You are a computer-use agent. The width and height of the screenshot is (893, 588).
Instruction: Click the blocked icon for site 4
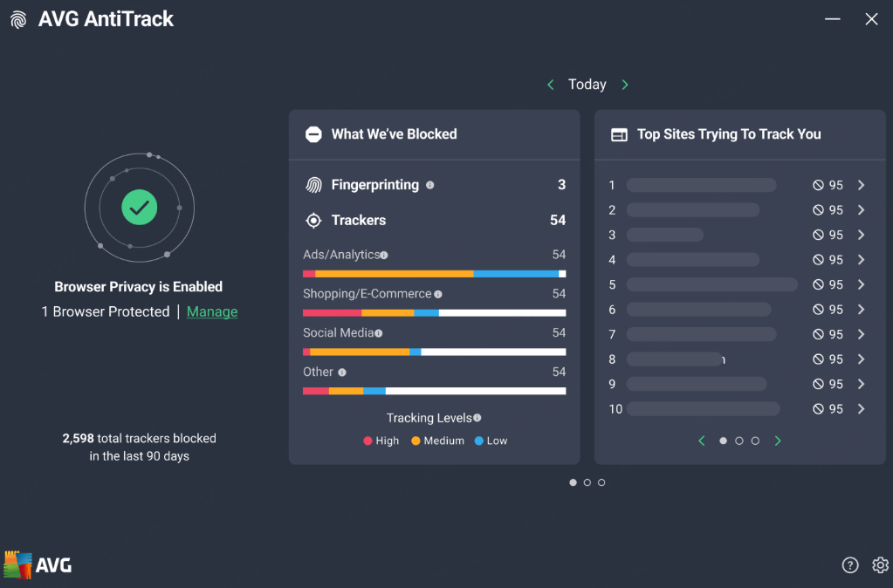[x=819, y=260]
